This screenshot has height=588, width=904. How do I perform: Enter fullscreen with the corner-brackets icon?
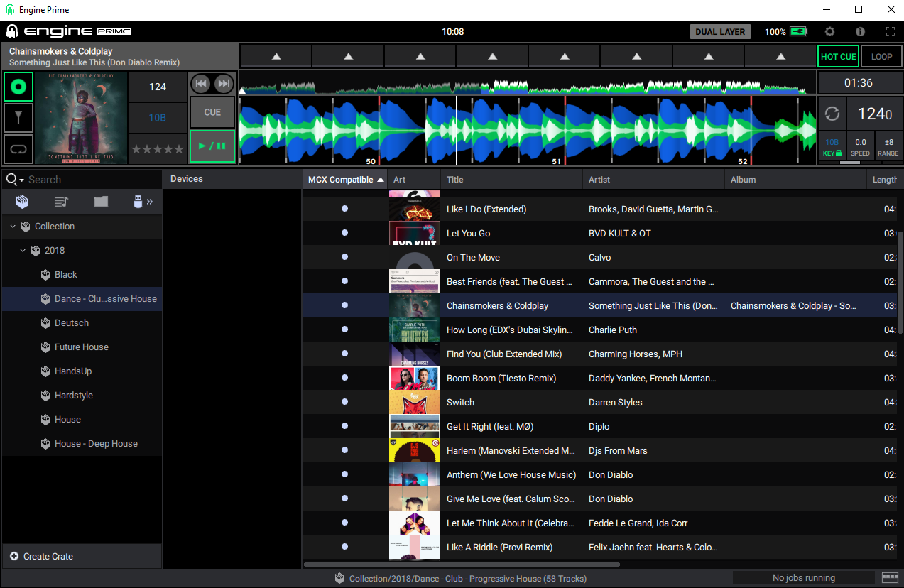pos(891,32)
